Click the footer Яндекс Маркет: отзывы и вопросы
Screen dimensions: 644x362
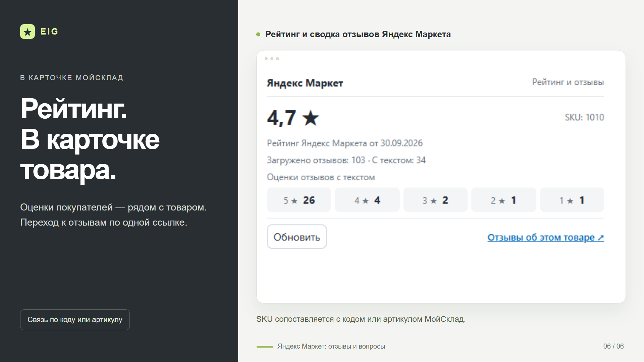click(331, 346)
